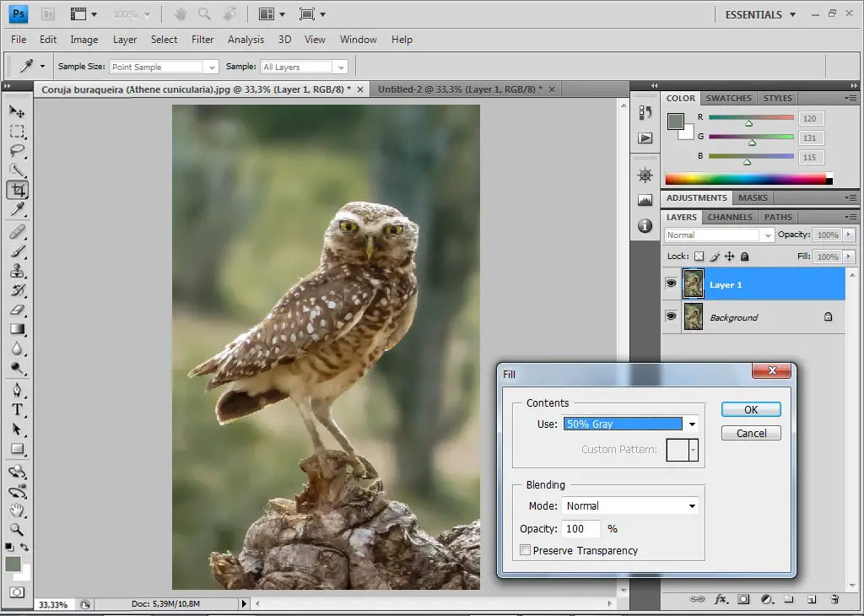Select the Move tool
Viewport: 864px width, 616px height.
pos(17,111)
